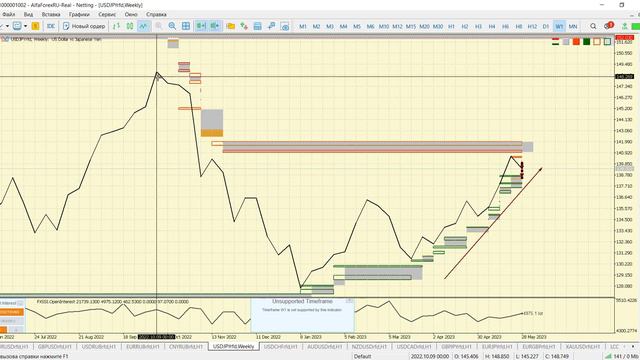Click the highlighted 148.260 price label
Screen dimensions: 640x360
coord(624,76)
